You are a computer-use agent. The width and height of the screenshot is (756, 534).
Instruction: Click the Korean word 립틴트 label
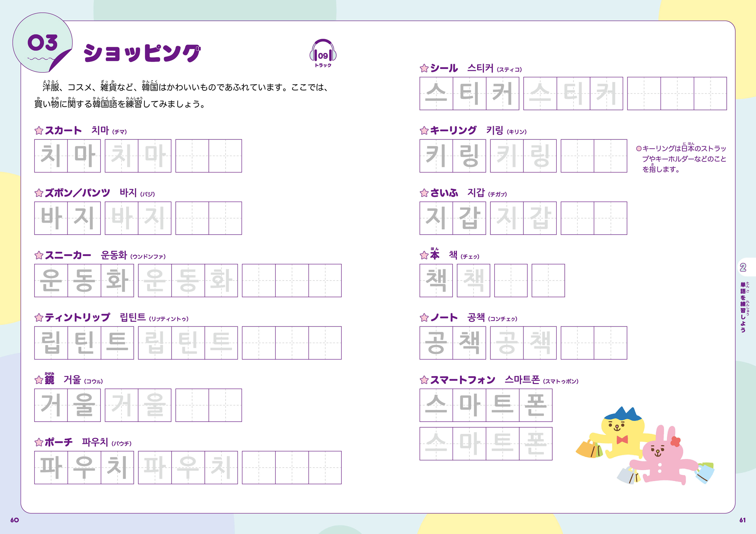pyautogui.click(x=133, y=317)
